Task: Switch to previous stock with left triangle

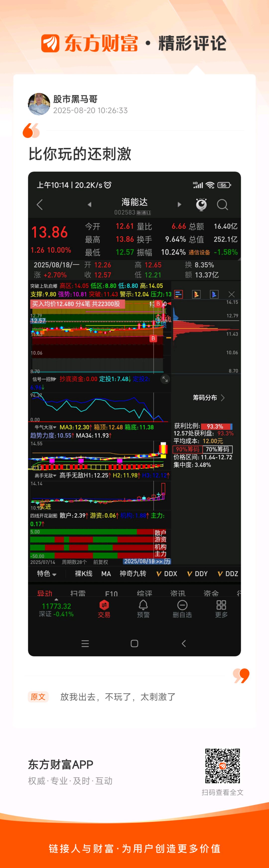Action: (89, 204)
